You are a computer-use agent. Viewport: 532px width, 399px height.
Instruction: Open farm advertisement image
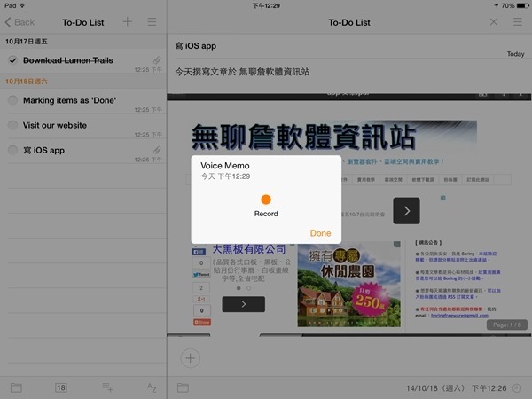[348, 285]
